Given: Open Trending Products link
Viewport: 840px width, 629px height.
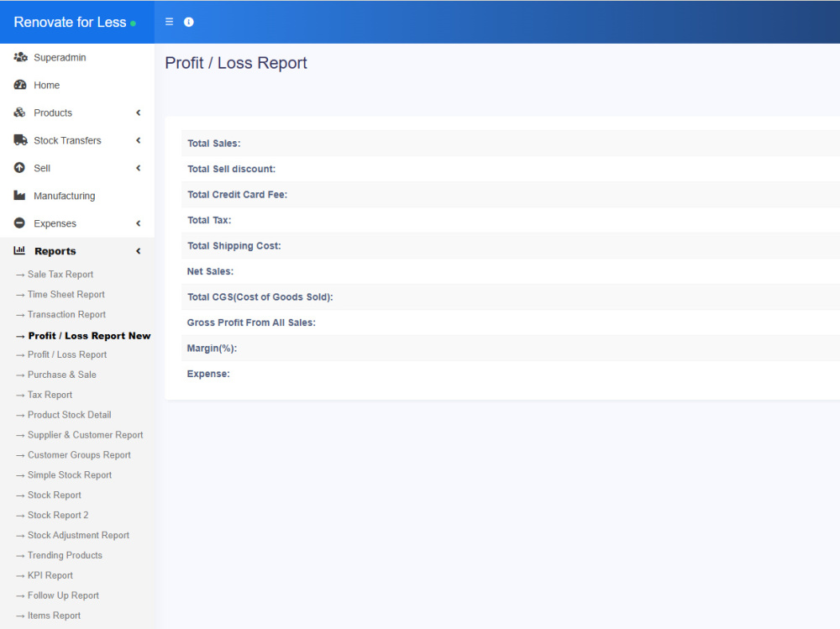Looking at the screenshot, I should tap(65, 556).
